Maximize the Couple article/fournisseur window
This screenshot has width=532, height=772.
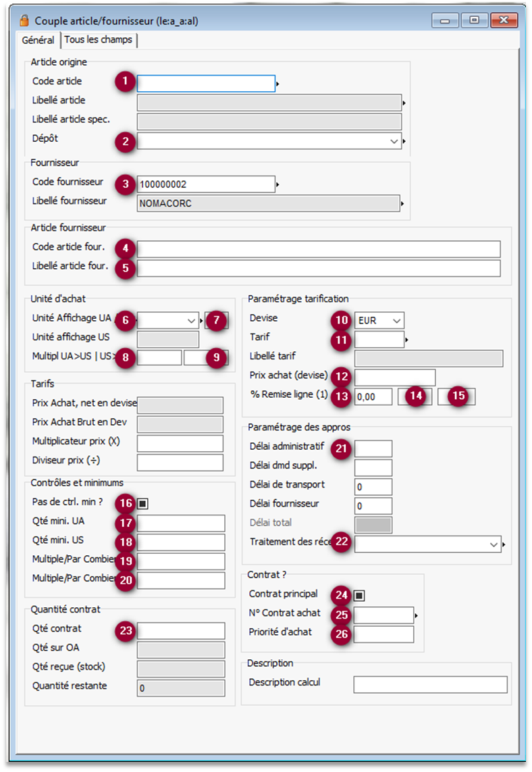click(474, 21)
